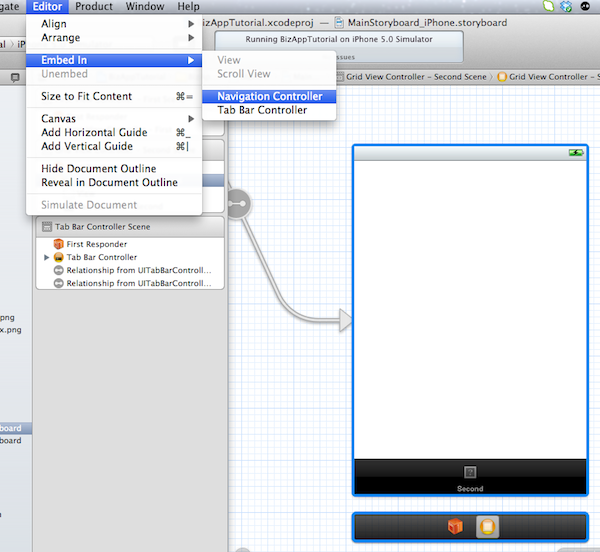Click Hide Document Outline

click(x=114, y=169)
